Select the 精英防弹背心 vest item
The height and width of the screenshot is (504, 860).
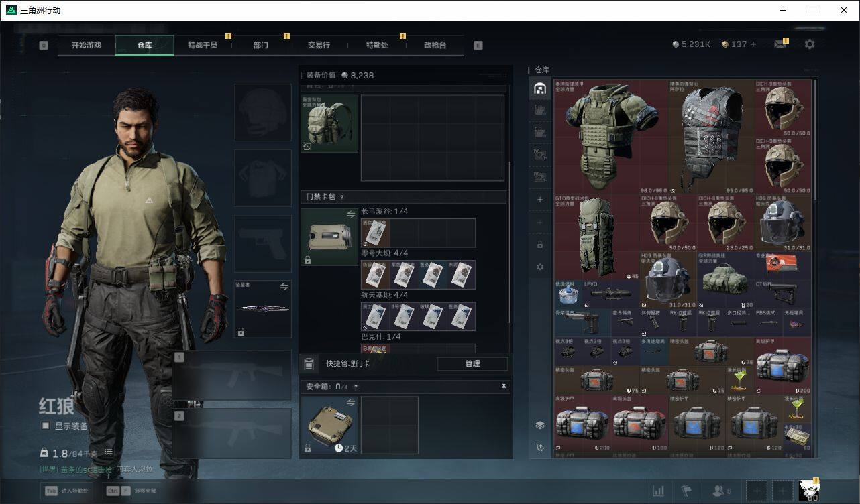[711, 137]
